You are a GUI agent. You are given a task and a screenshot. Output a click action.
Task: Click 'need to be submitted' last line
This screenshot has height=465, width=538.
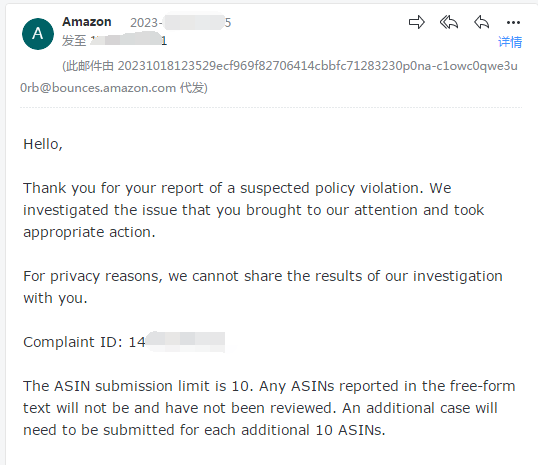click(204, 430)
